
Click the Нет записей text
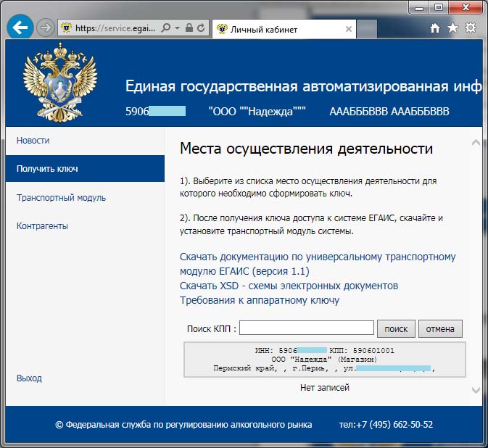325,388
